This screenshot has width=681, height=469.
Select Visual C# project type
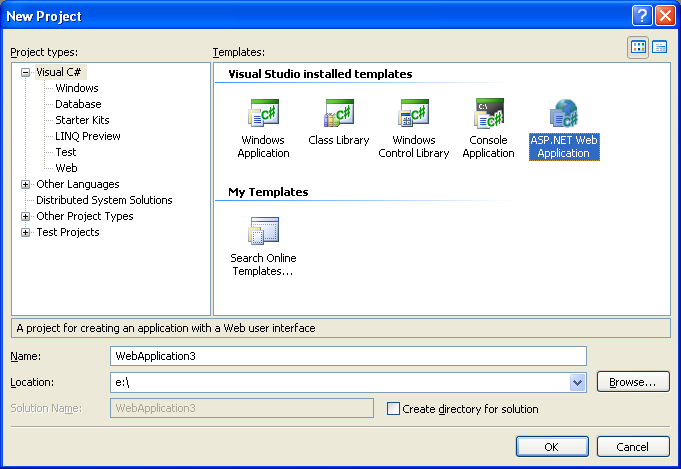tap(59, 72)
